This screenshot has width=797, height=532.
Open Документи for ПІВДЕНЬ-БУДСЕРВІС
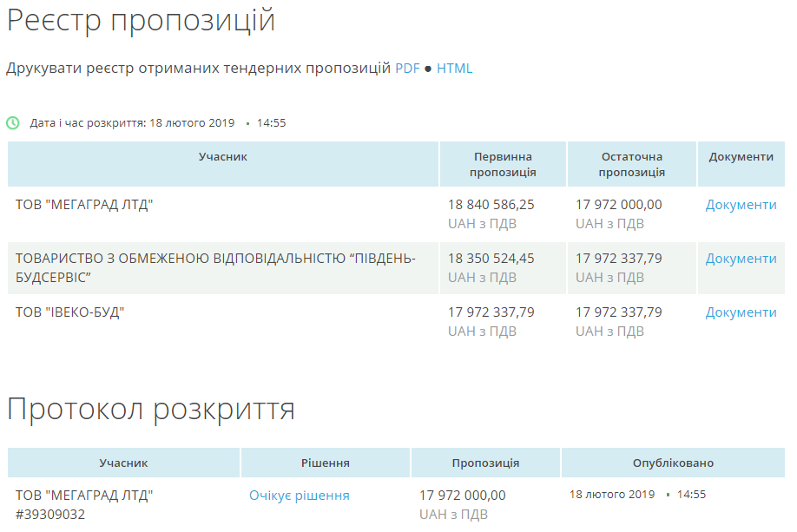[x=741, y=259]
